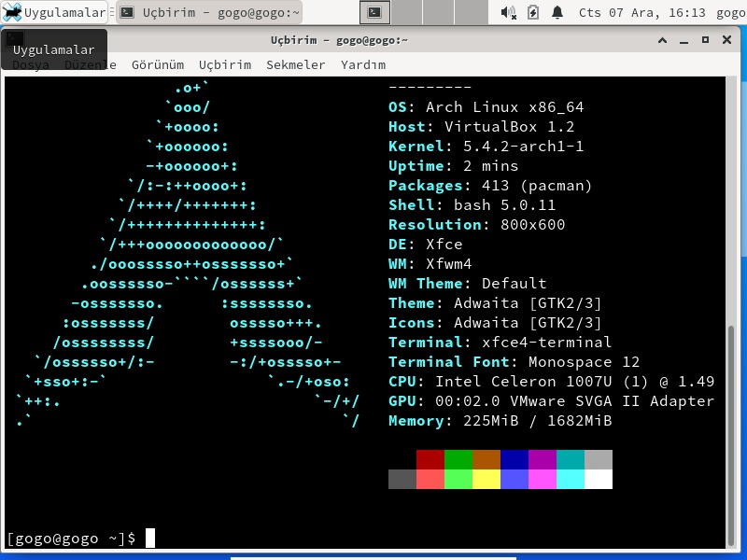
Task: Click the text Monospace 12
Action: coord(585,362)
